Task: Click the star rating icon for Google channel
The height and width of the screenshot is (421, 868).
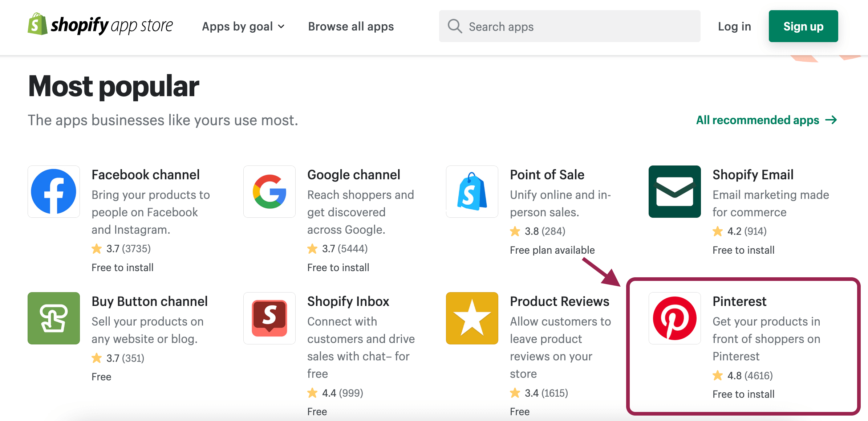Action: pyautogui.click(x=312, y=249)
